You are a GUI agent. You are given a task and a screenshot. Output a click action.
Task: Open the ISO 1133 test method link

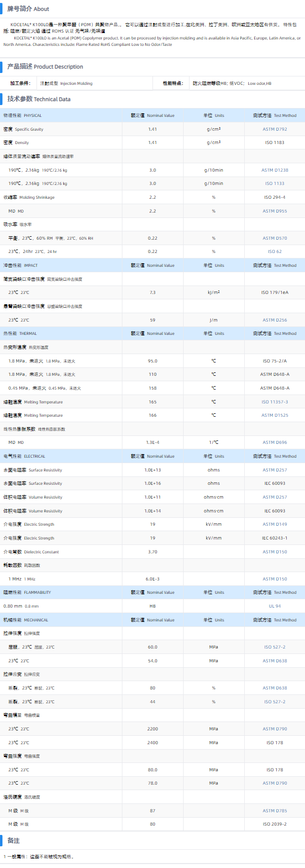pyautogui.click(x=274, y=183)
